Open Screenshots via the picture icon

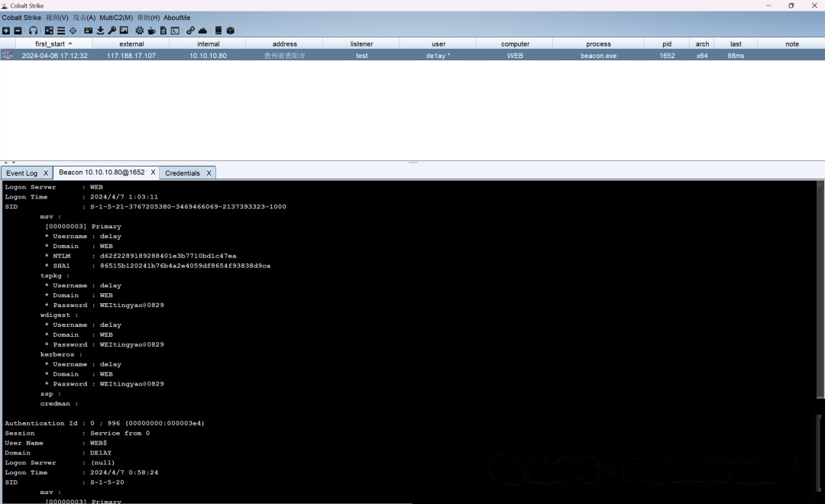pos(124,31)
